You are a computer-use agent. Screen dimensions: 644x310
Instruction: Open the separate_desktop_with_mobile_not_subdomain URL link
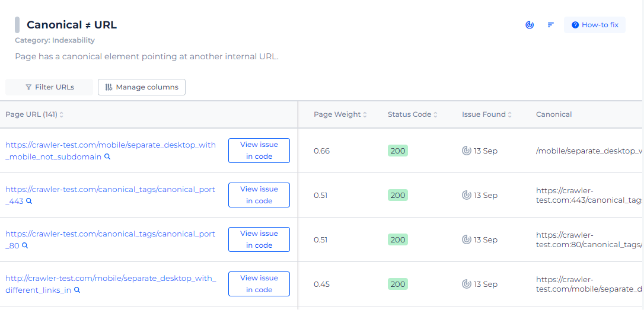(110, 151)
